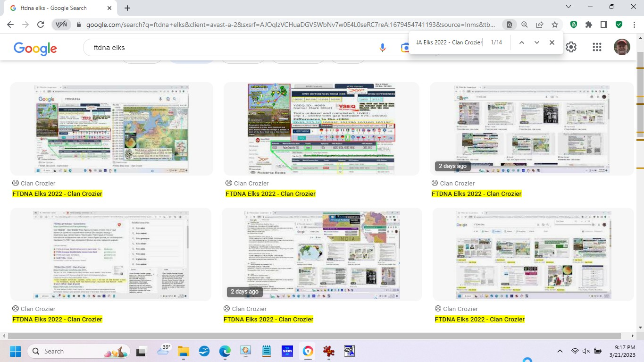This screenshot has width=644, height=362.
Task: Open first row, left image result thumbnail
Action: pyautogui.click(x=112, y=129)
